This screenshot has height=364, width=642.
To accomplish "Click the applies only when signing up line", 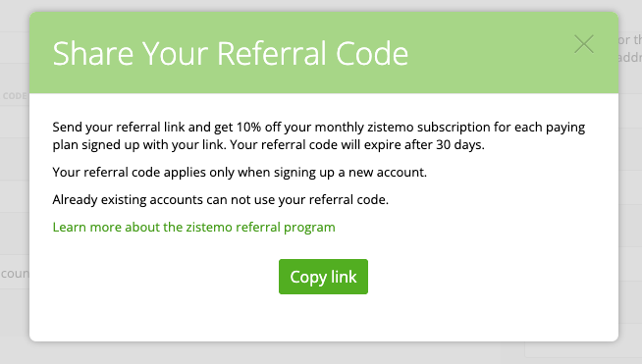I will click(240, 173).
